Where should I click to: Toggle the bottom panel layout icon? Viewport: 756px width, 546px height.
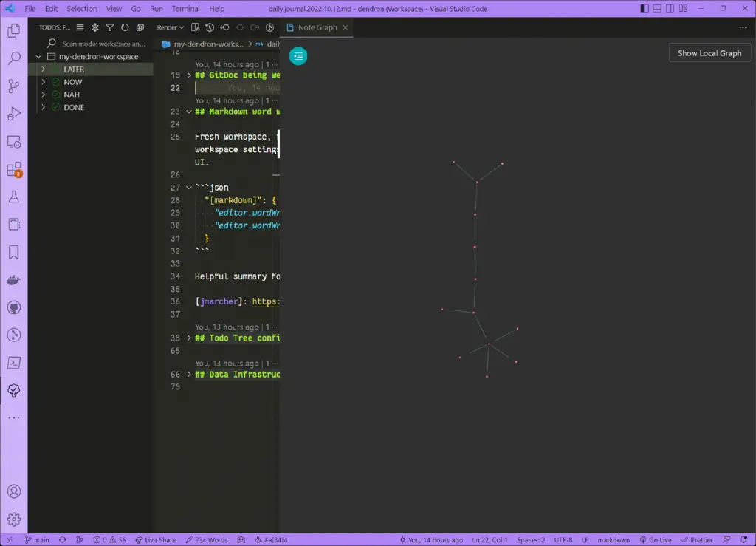click(657, 9)
